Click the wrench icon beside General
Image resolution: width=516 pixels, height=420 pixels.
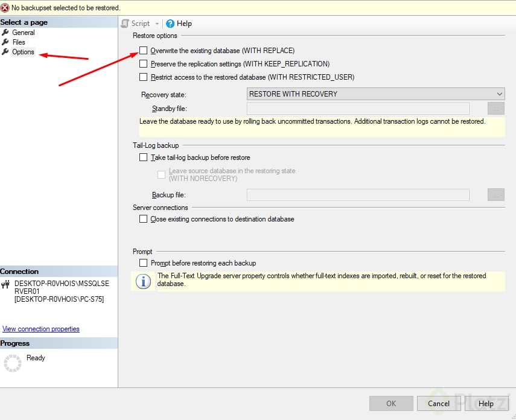[5, 32]
